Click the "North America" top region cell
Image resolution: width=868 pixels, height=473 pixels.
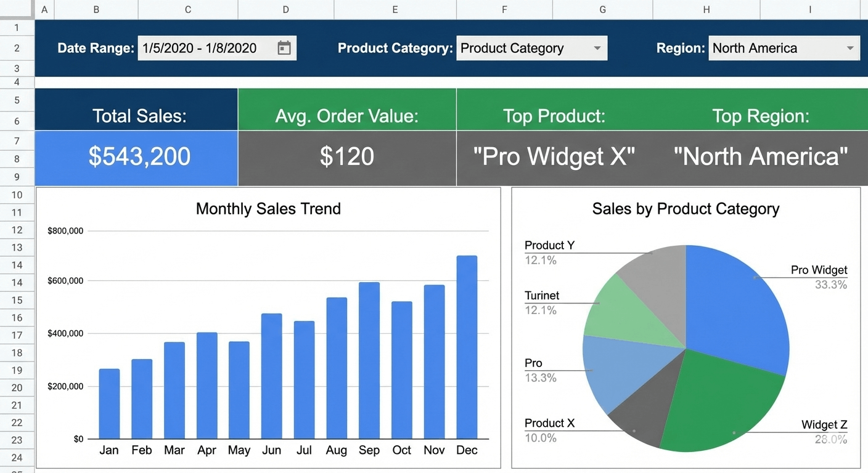[x=760, y=157]
